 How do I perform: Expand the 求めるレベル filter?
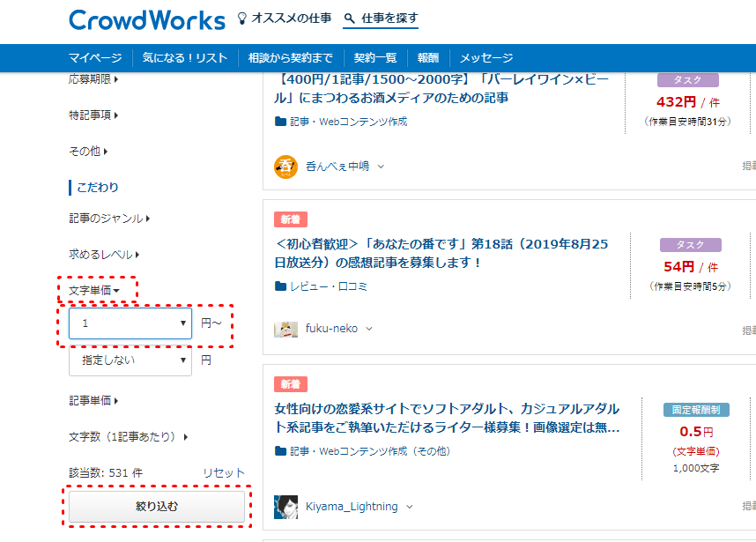pyautogui.click(x=104, y=255)
